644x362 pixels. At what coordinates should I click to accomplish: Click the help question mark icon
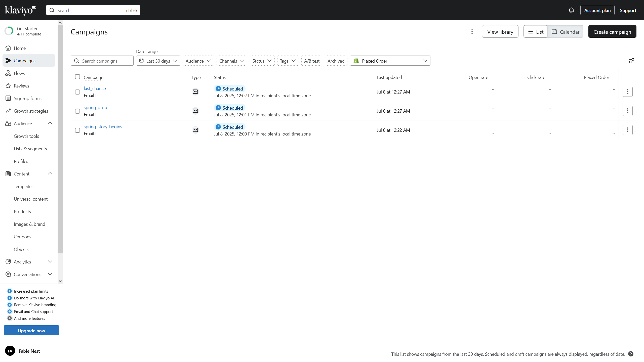[631, 354]
